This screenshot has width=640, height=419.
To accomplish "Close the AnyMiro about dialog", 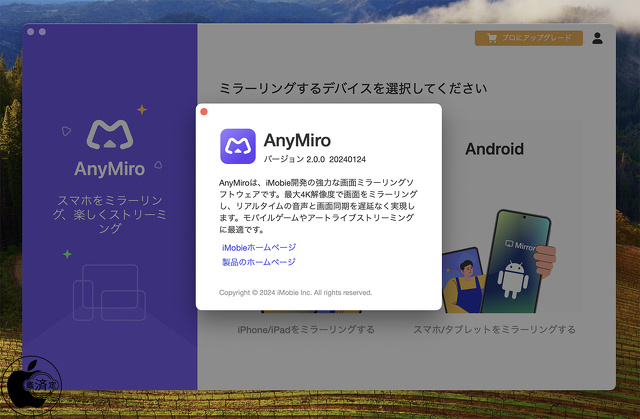I will [x=204, y=112].
